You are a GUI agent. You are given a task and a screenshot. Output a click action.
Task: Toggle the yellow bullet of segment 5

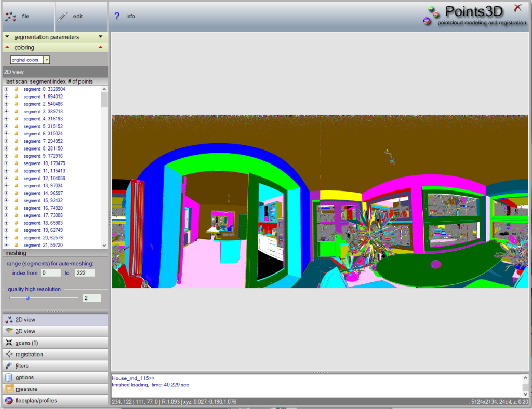[16, 126]
